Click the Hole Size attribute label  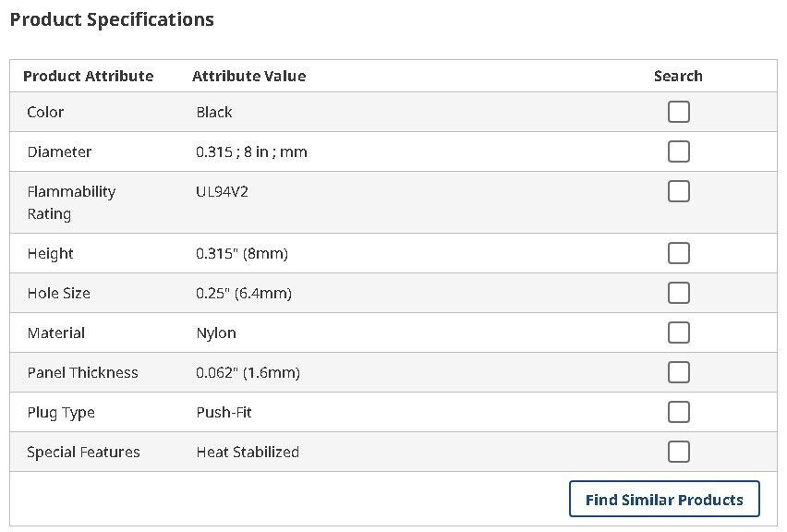(x=59, y=293)
